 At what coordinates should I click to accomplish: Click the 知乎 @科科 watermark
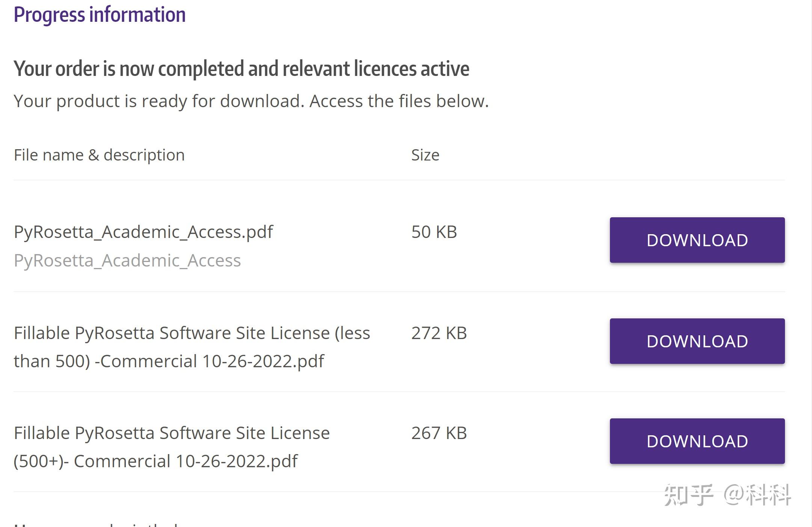tap(727, 495)
